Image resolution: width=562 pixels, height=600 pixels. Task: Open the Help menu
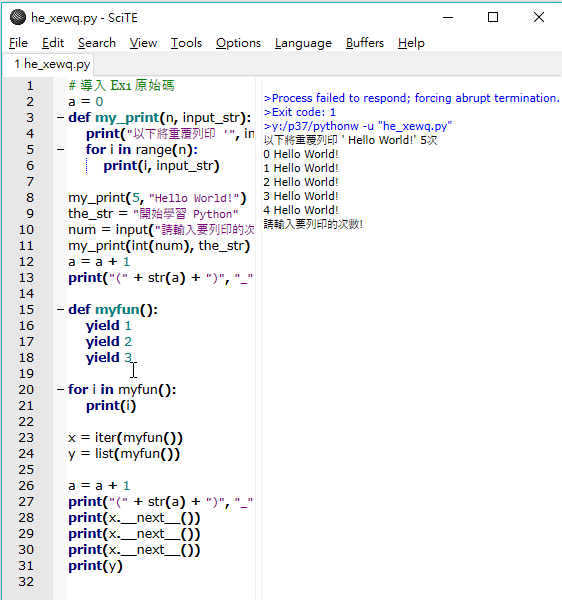pyautogui.click(x=411, y=43)
